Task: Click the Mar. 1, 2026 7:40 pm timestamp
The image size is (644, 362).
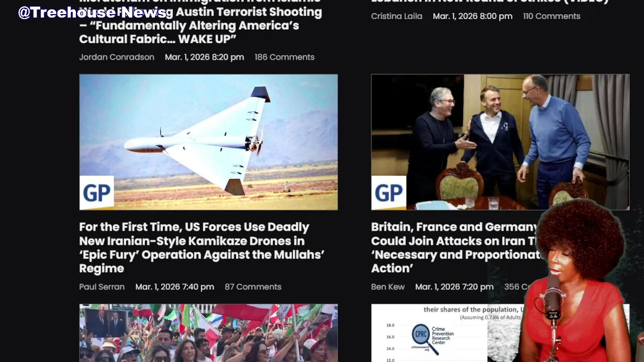Action: coord(175,287)
